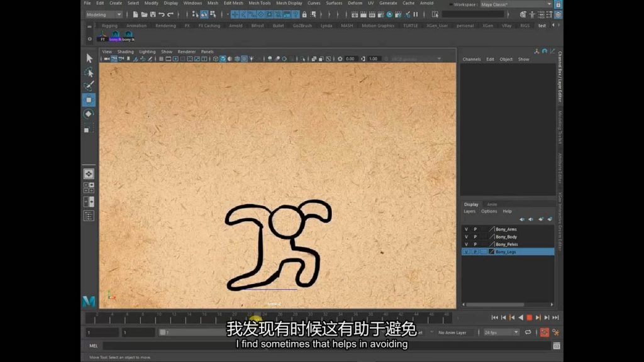Image resolution: width=644 pixels, height=362 pixels.
Task: Click the Options menu in Layer Editor
Action: click(x=489, y=211)
